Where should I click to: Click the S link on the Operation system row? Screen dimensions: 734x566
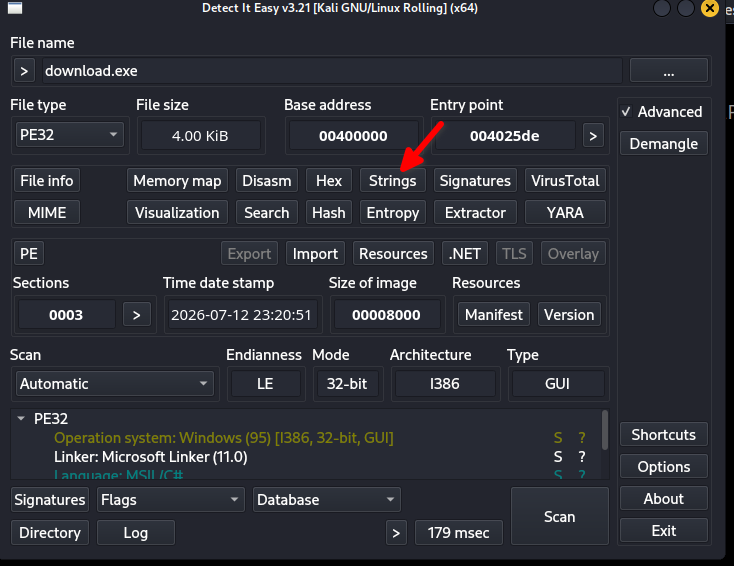point(558,438)
